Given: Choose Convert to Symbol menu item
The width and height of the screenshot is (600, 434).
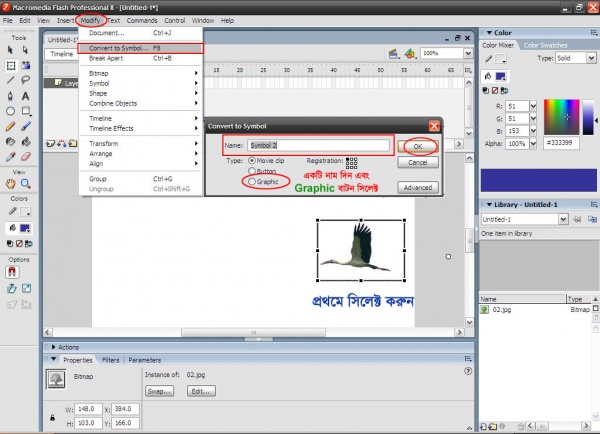Looking at the screenshot, I should coord(140,48).
